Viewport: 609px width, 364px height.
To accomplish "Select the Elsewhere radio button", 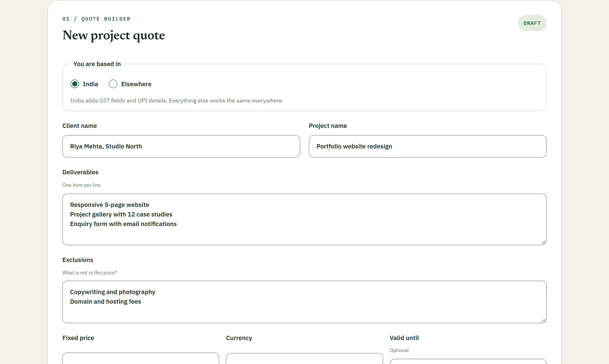I will point(113,84).
